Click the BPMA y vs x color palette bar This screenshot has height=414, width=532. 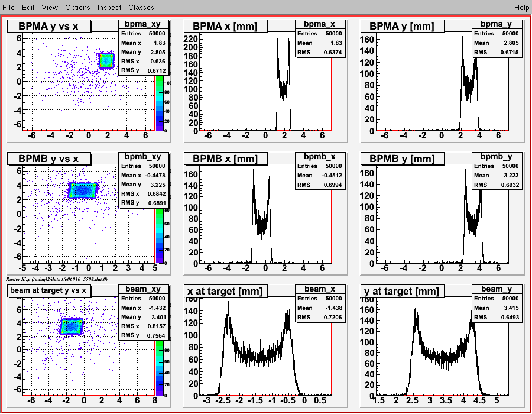(x=160, y=103)
